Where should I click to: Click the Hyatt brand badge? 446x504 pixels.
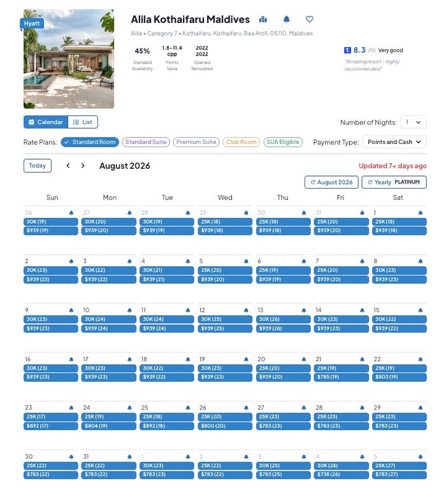point(32,24)
